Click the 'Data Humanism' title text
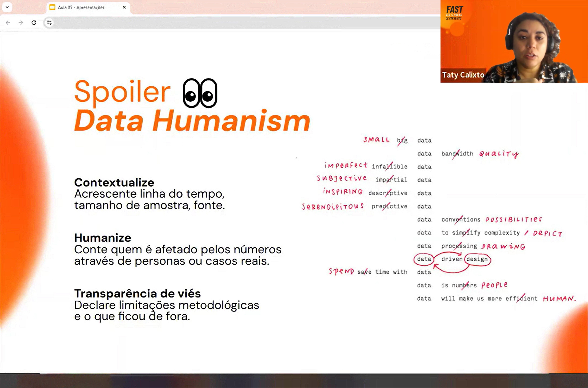The height and width of the screenshot is (388, 588). coord(192,121)
